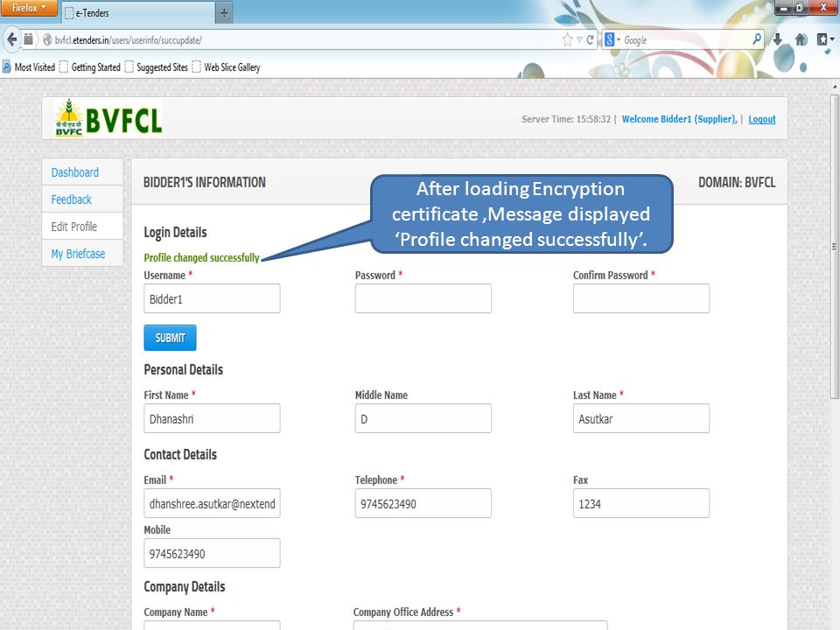Click Welcome Bidder1 (Supplier) link
The width and height of the screenshot is (840, 630).
(679, 119)
